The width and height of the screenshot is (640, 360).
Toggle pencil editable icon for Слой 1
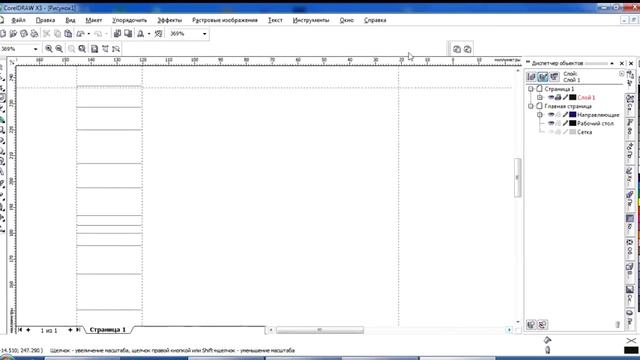[x=565, y=98]
